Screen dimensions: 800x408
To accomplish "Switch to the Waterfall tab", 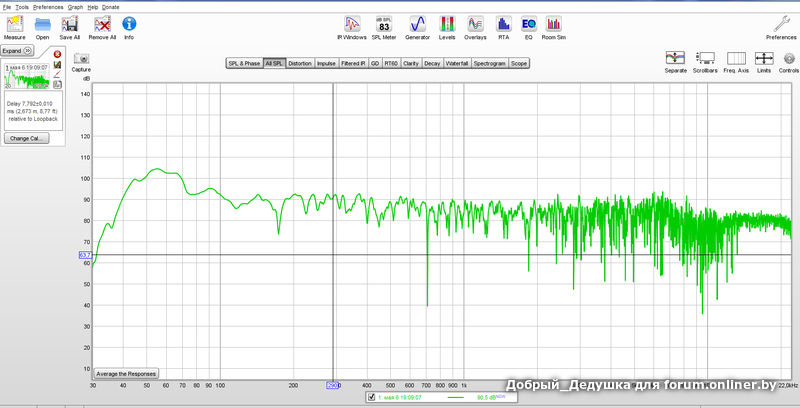I will pos(456,63).
